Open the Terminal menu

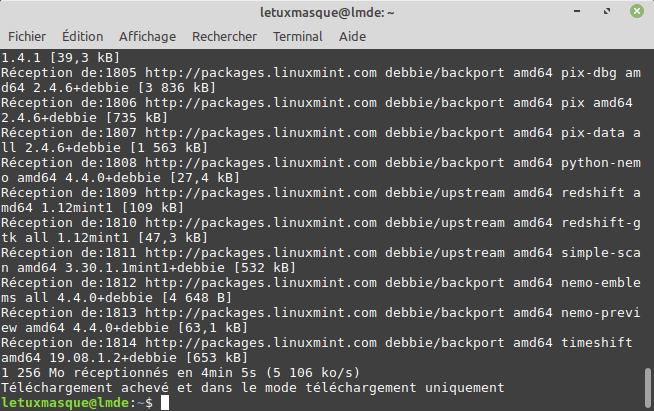pos(297,36)
